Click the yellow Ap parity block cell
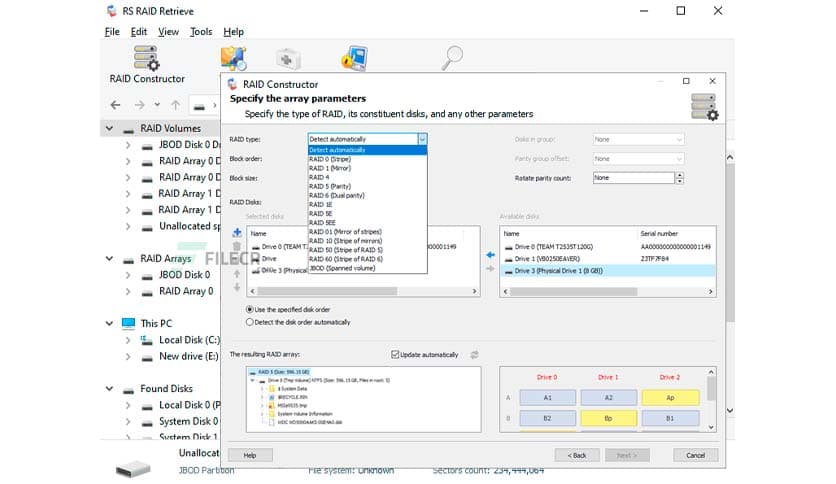The image size is (836, 484). (x=669, y=396)
